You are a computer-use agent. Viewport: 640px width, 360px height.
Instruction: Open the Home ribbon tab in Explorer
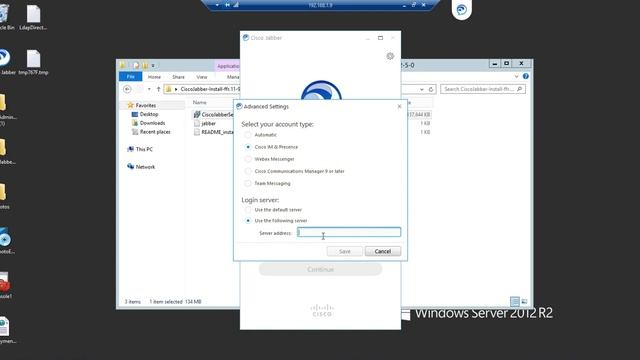point(154,77)
